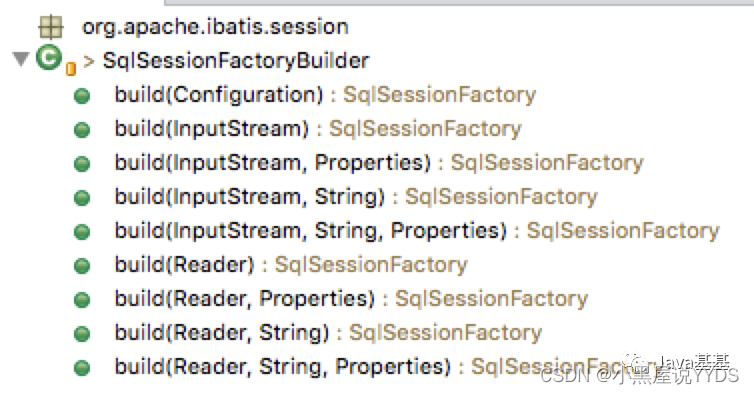754x394 pixels.
Task: Collapse the SqlSessionFactoryBuilder class node
Action: tap(20, 59)
